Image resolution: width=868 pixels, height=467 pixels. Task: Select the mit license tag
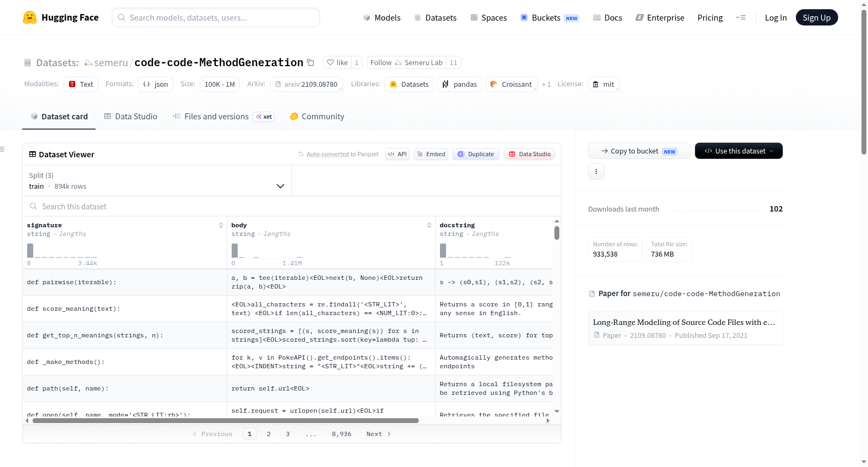[603, 84]
